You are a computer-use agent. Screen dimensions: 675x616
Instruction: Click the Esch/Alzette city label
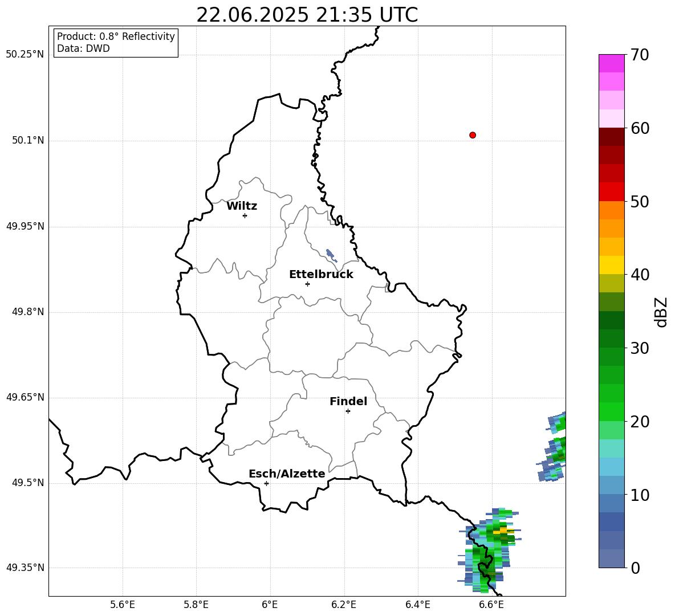(x=287, y=474)
